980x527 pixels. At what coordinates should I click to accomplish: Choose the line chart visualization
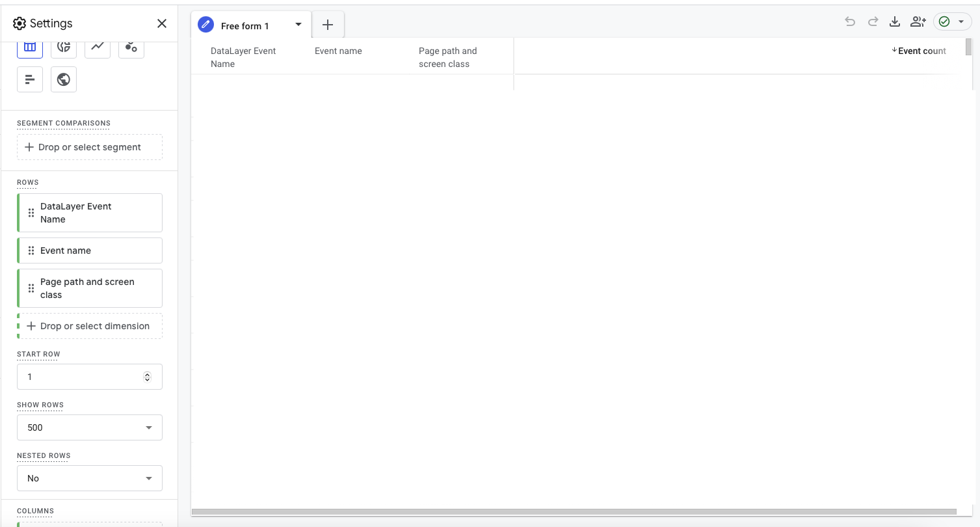[97, 47]
